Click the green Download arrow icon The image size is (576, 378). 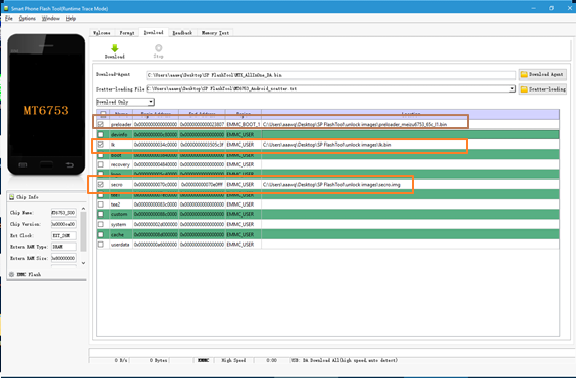coord(115,48)
